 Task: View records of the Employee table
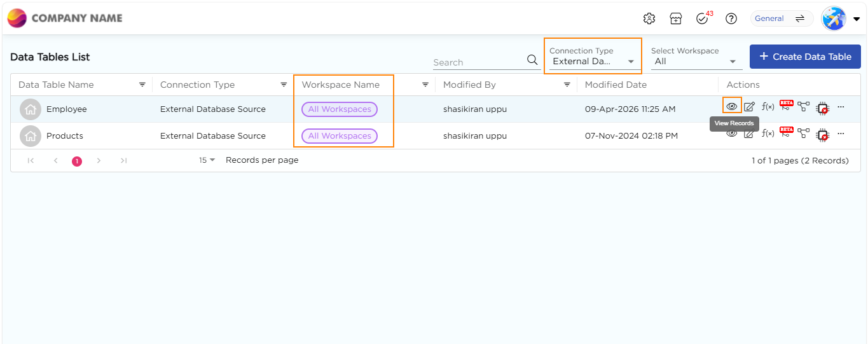732,107
